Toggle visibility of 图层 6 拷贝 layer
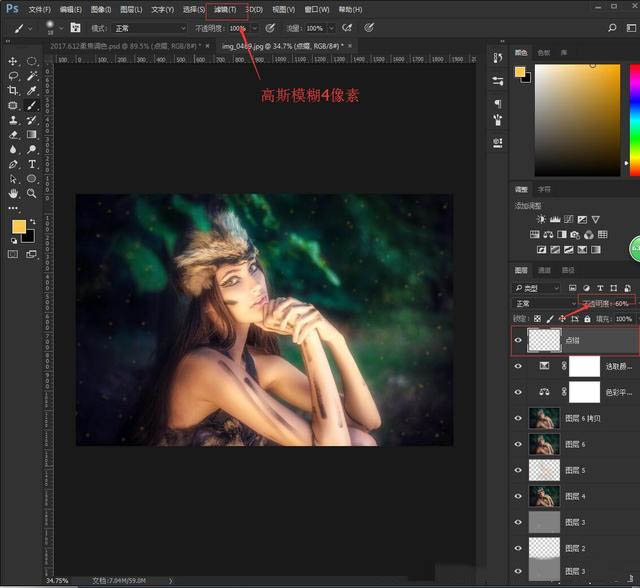The image size is (640, 588). (518, 418)
